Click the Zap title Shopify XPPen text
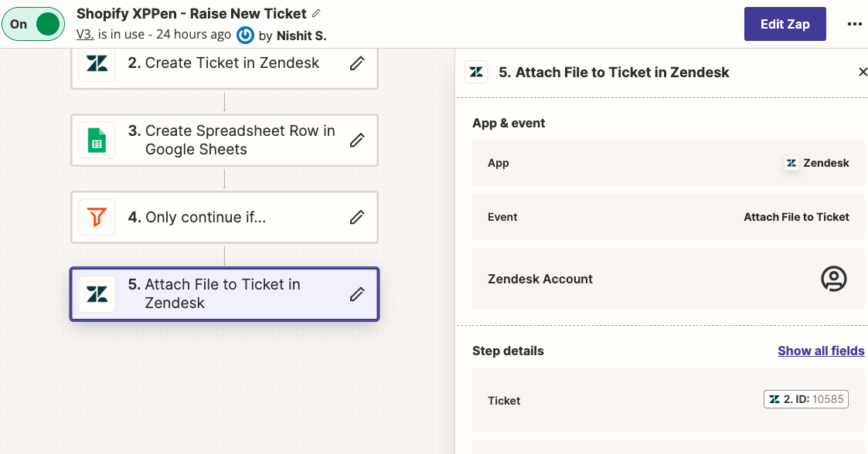The height and width of the screenshot is (454, 868). point(191,13)
